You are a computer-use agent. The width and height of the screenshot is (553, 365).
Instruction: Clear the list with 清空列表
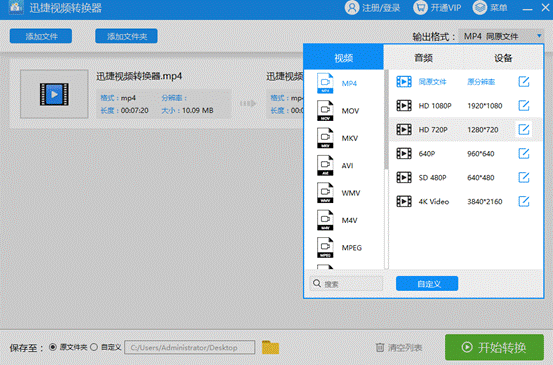(405, 348)
